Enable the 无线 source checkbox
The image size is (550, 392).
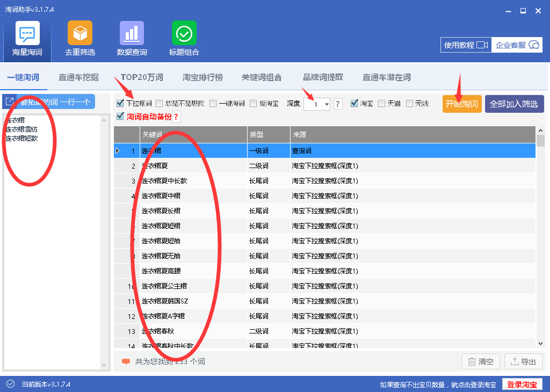coord(409,103)
